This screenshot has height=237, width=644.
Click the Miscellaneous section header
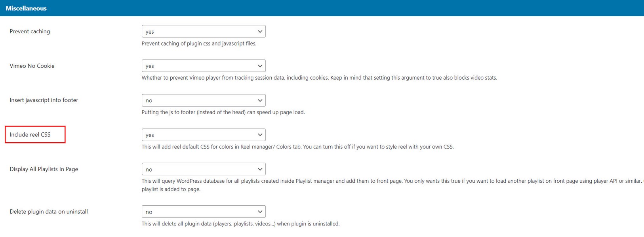point(26,8)
